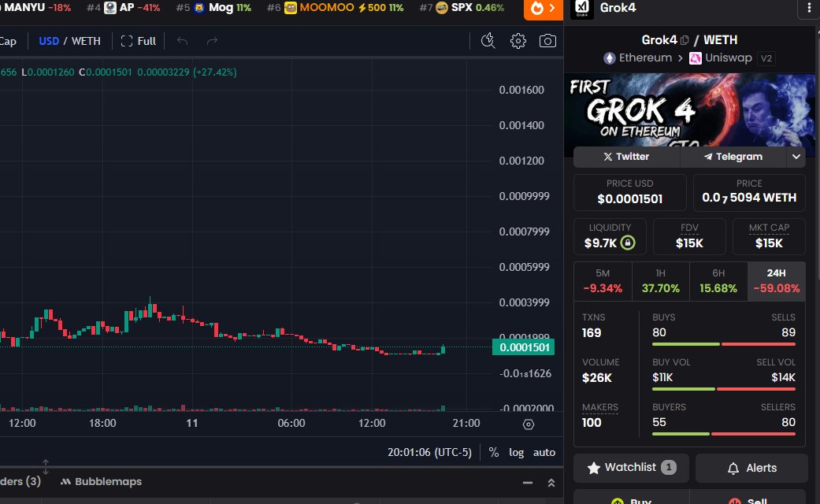Open the three-dot menu beside Grok4

(809, 8)
